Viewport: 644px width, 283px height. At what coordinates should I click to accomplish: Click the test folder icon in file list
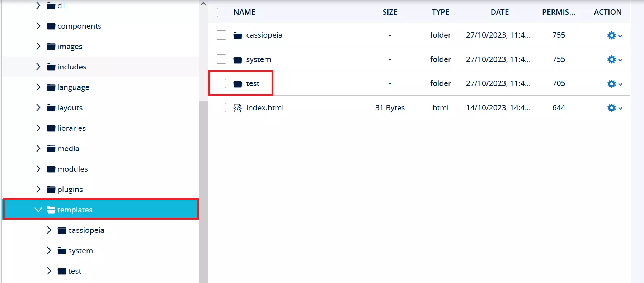pos(238,84)
